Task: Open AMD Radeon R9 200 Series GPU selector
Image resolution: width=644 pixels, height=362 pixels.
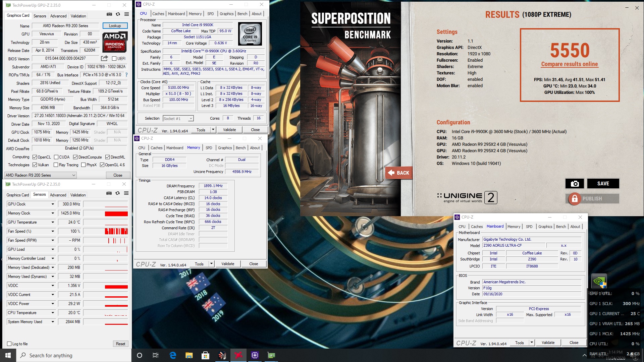Action: (41, 175)
